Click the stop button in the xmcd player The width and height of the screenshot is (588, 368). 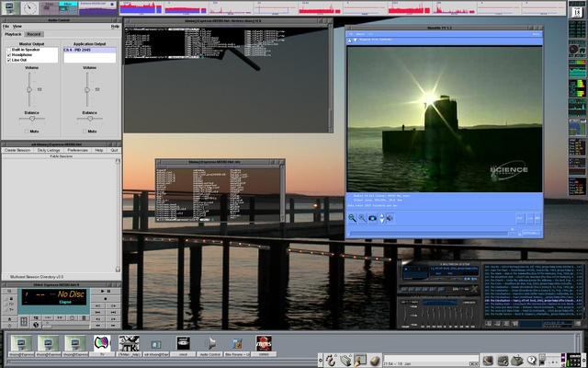(x=106, y=299)
